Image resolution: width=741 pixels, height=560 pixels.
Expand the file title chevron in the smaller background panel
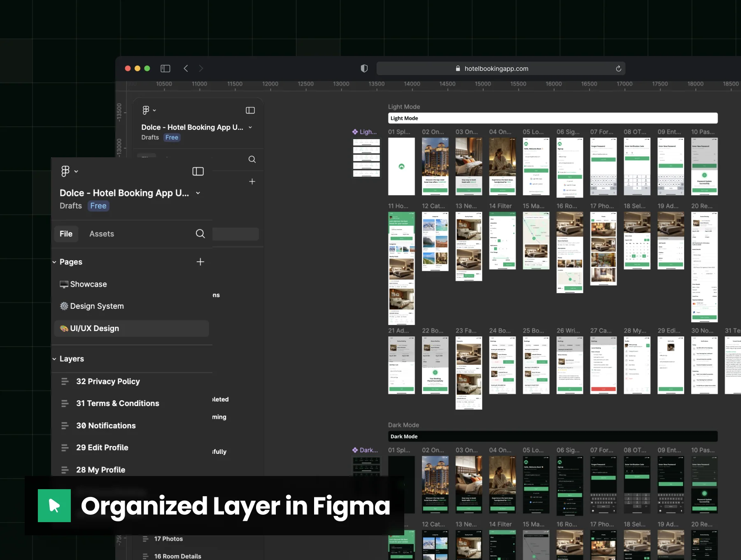(250, 128)
